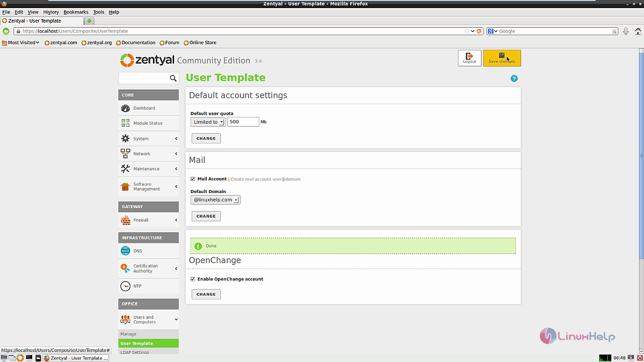The width and height of the screenshot is (644, 362).
Task: Open the Most Visited bookmarks dropdown
Action: click(21, 43)
